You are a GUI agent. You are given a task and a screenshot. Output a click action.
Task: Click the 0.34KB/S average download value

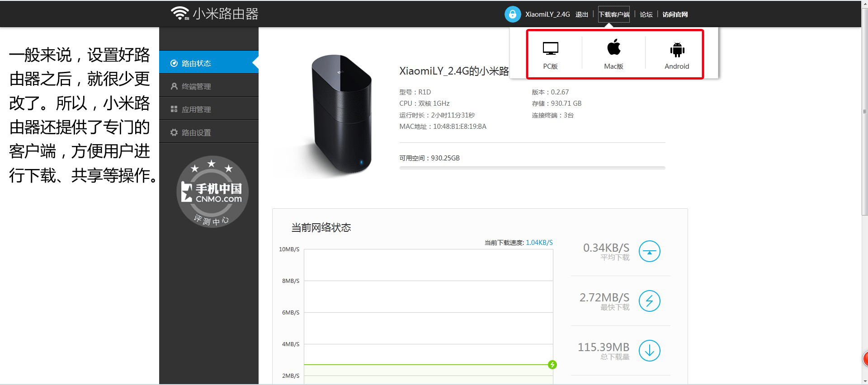click(x=606, y=248)
